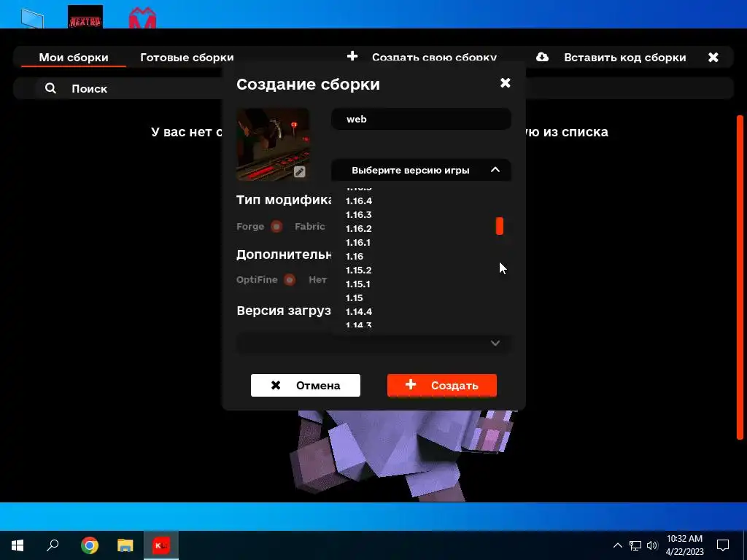
Task: Select version 1.16.1 from the list
Action: 357,242
